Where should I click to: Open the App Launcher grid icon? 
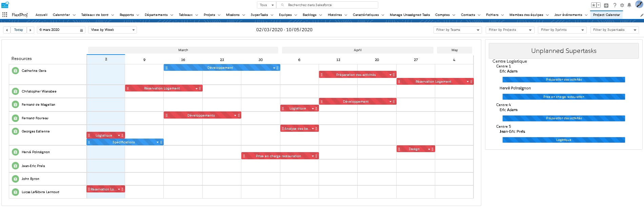pos(5,15)
